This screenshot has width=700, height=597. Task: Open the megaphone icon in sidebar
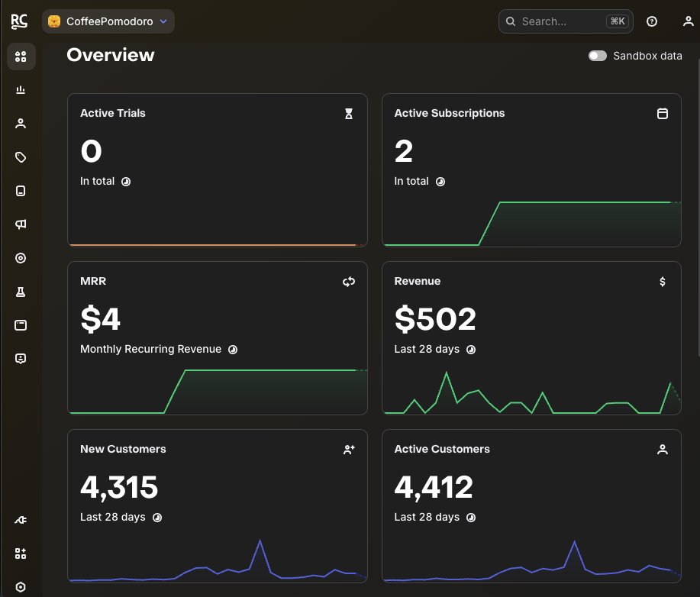[21, 224]
